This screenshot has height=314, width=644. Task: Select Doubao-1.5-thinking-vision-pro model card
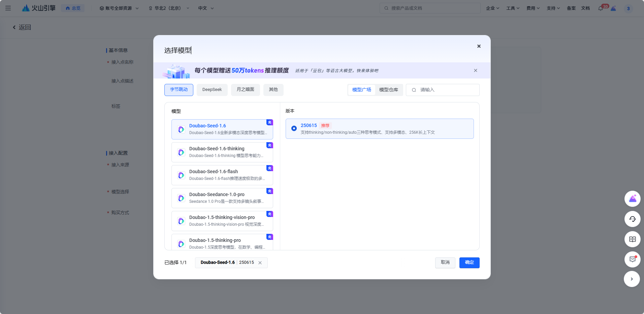pyautogui.click(x=222, y=221)
